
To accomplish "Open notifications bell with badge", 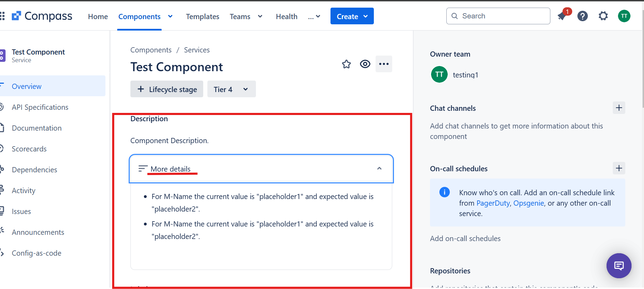I will (x=562, y=16).
